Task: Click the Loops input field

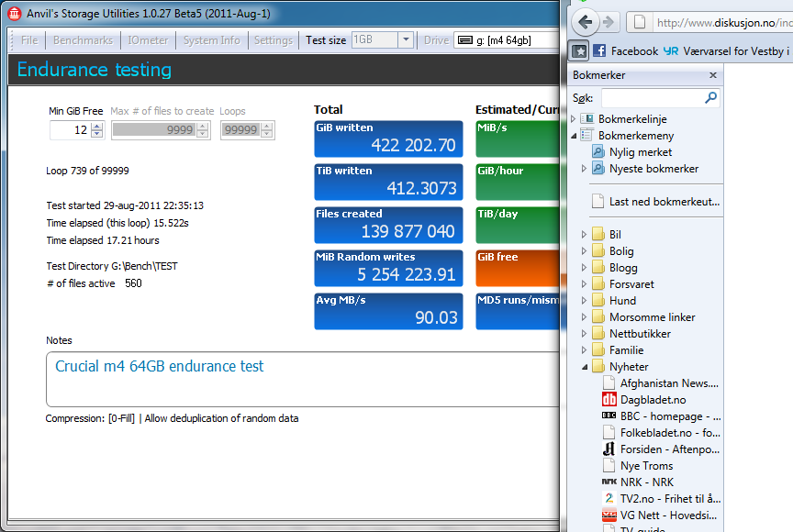Action: coord(240,130)
